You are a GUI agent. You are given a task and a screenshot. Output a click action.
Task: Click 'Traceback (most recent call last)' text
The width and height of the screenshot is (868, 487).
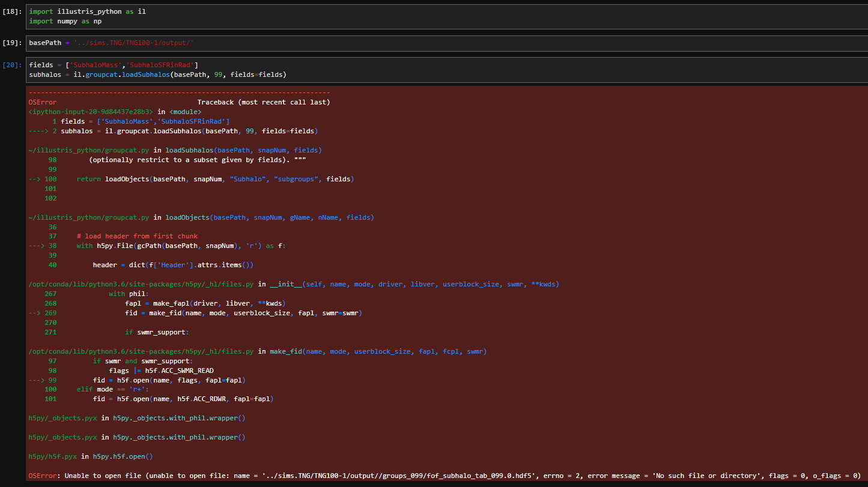tap(264, 102)
